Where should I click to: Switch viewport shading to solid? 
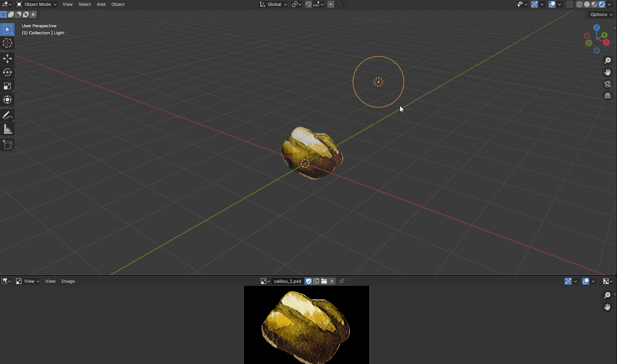[x=587, y=4]
